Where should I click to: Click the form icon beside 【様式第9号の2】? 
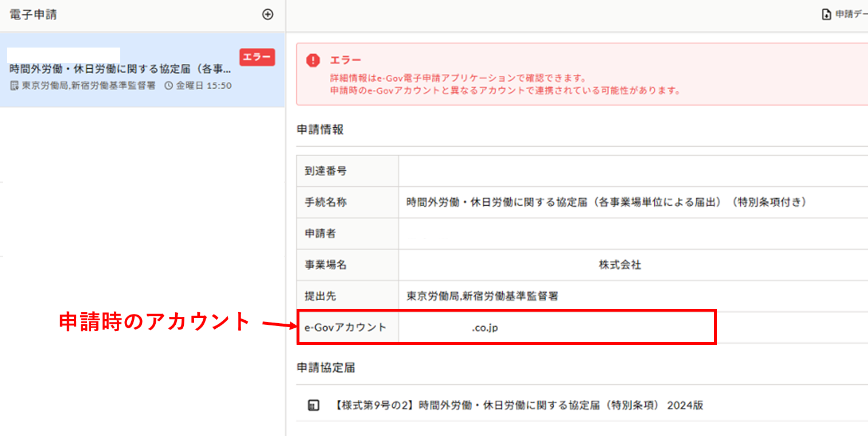pyautogui.click(x=313, y=406)
